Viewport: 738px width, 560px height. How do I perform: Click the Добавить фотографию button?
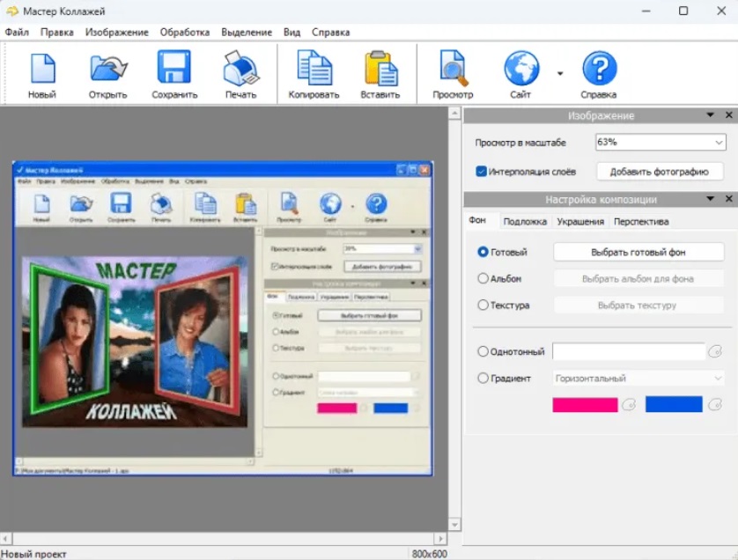(660, 172)
